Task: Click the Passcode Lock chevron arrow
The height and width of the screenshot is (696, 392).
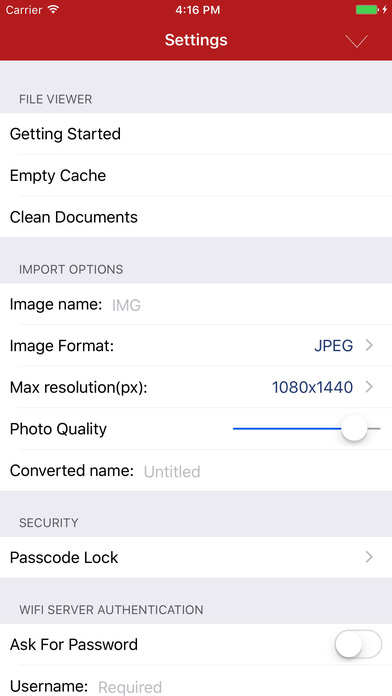Action: tap(369, 557)
